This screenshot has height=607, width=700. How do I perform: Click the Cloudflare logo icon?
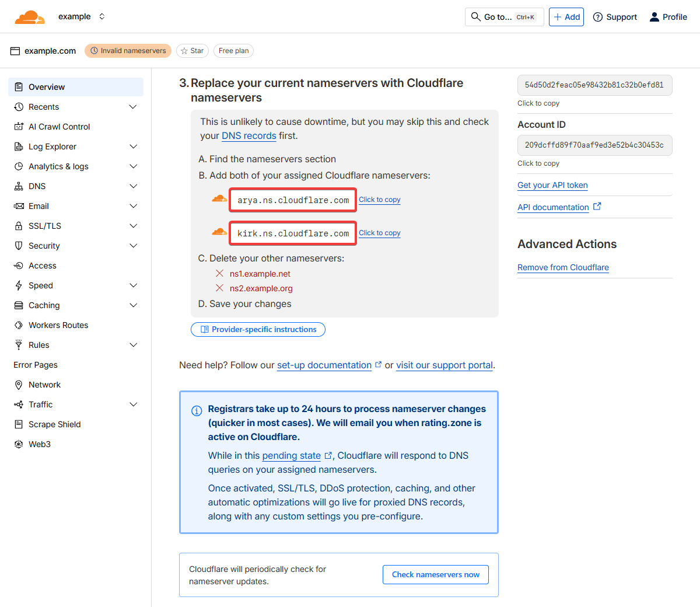click(x=29, y=17)
